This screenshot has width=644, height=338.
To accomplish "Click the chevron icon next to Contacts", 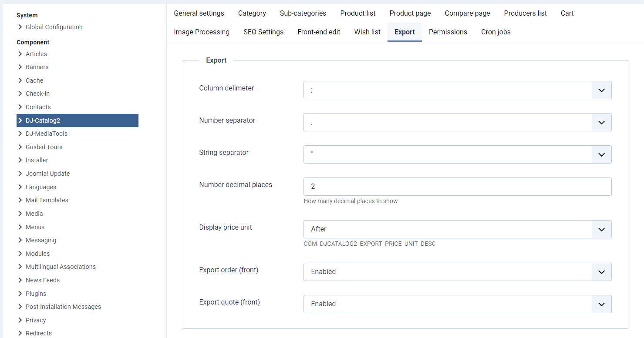I will tap(20, 107).
